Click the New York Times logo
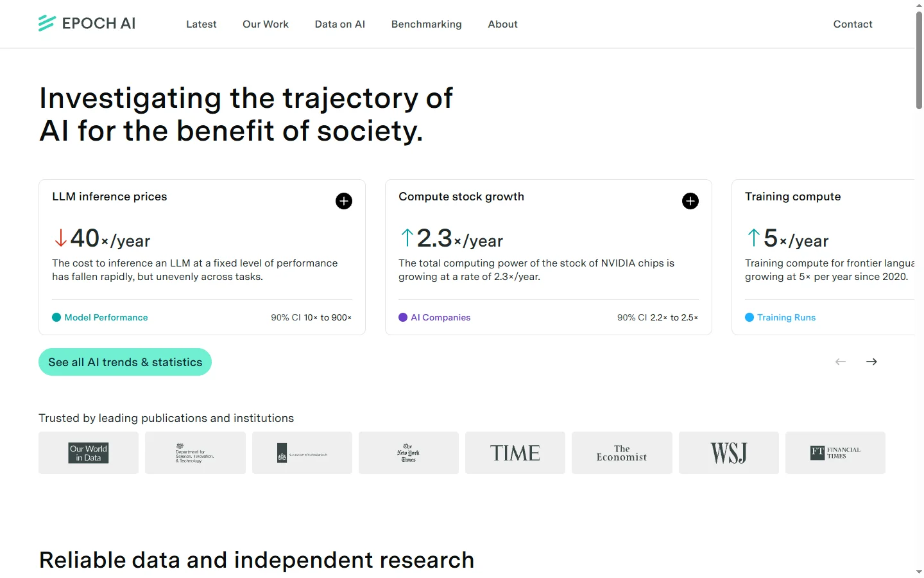 click(409, 453)
